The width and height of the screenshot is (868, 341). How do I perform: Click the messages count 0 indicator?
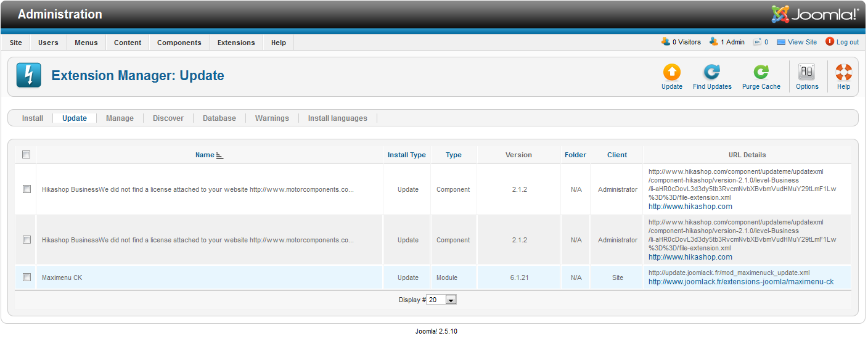click(x=761, y=42)
